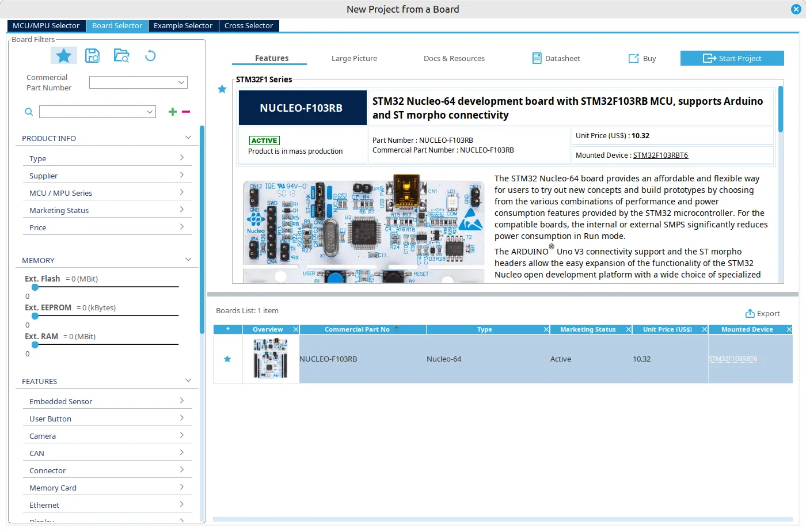806x532 pixels.
Task: Toggle favorite star in NUCLEO-F103RB list row
Action: coord(227,359)
